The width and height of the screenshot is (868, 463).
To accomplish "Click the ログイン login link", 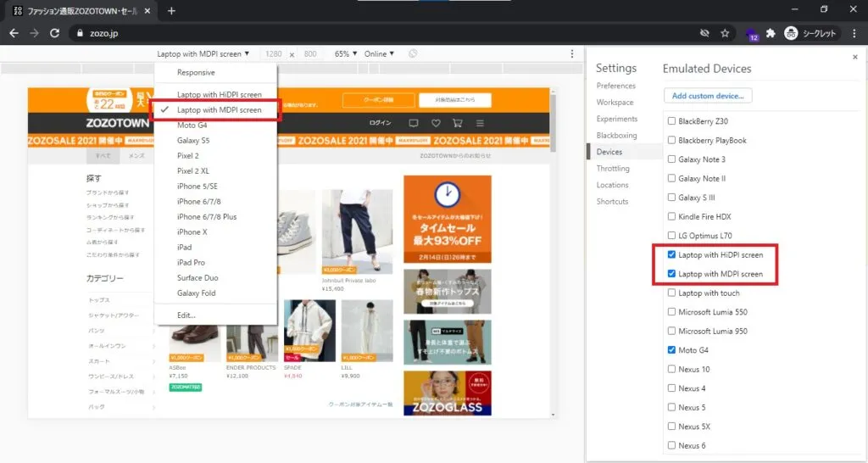I will pyautogui.click(x=381, y=123).
